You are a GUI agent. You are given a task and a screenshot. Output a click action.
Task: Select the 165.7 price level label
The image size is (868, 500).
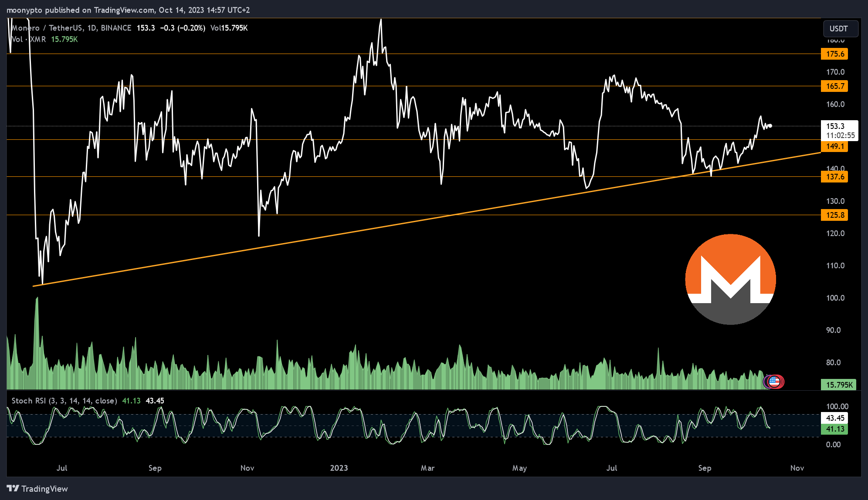pos(834,86)
